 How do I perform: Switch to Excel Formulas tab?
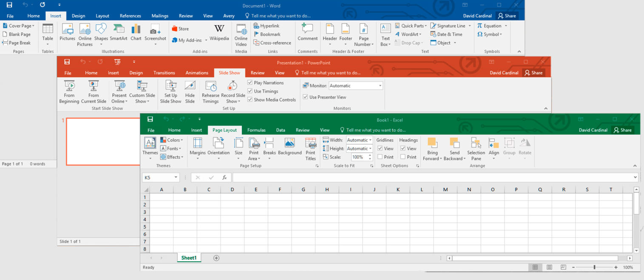click(256, 130)
